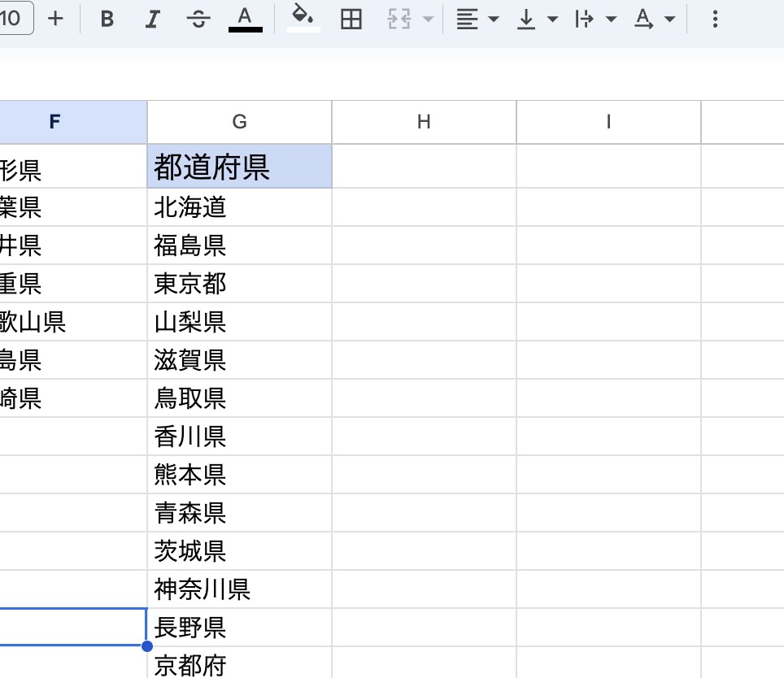Toggle italic formatting
This screenshot has height=678, width=784.
click(152, 20)
